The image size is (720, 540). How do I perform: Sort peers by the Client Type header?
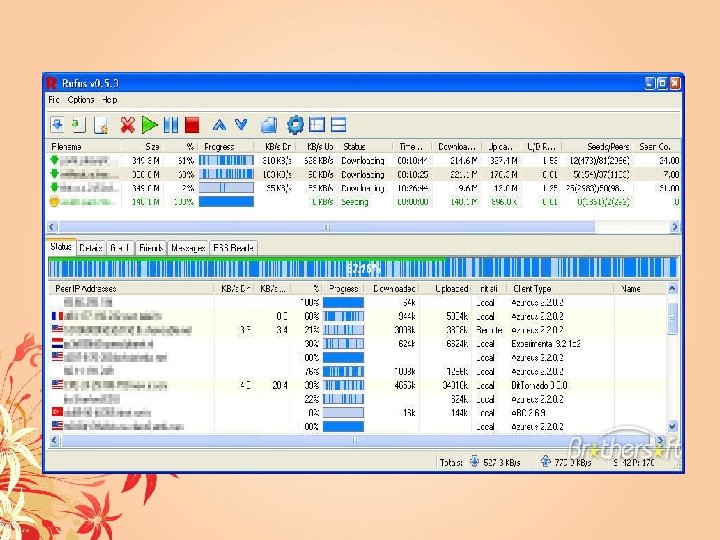560,289
